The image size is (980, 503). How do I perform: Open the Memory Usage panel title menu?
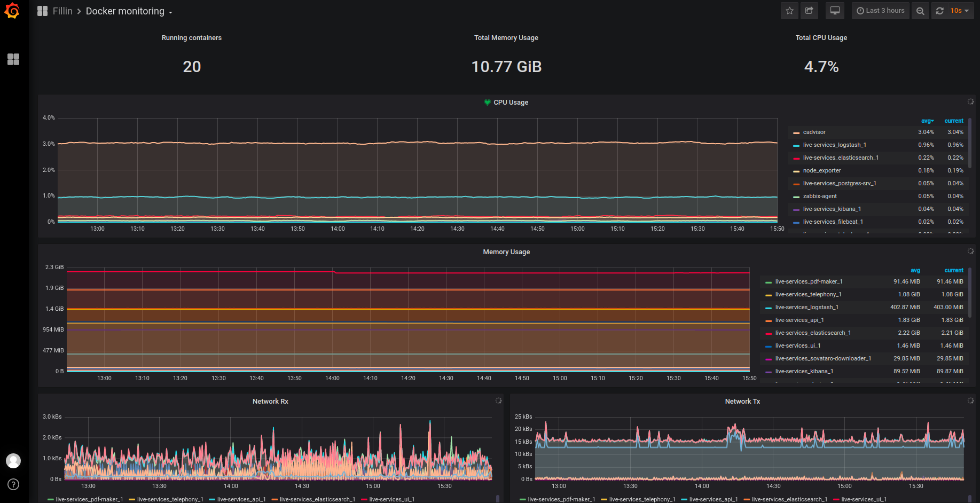tap(506, 252)
